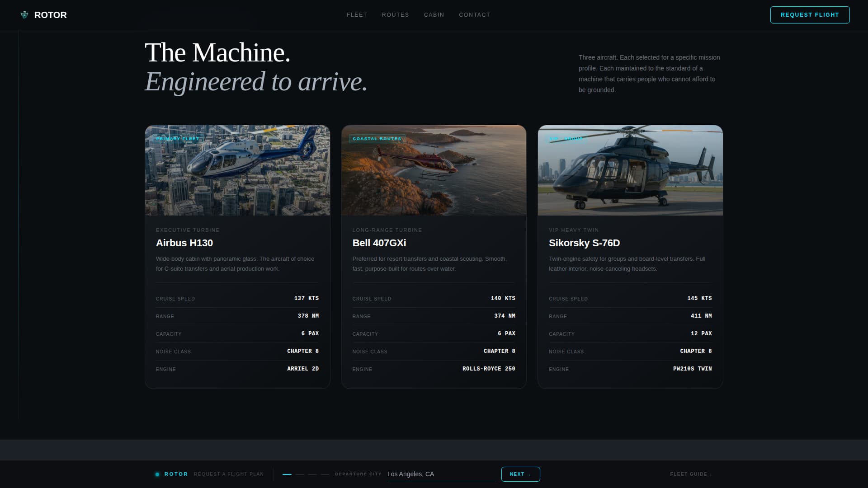
Task: Click the Rolls-Royce 250 engine value
Action: 489,369
